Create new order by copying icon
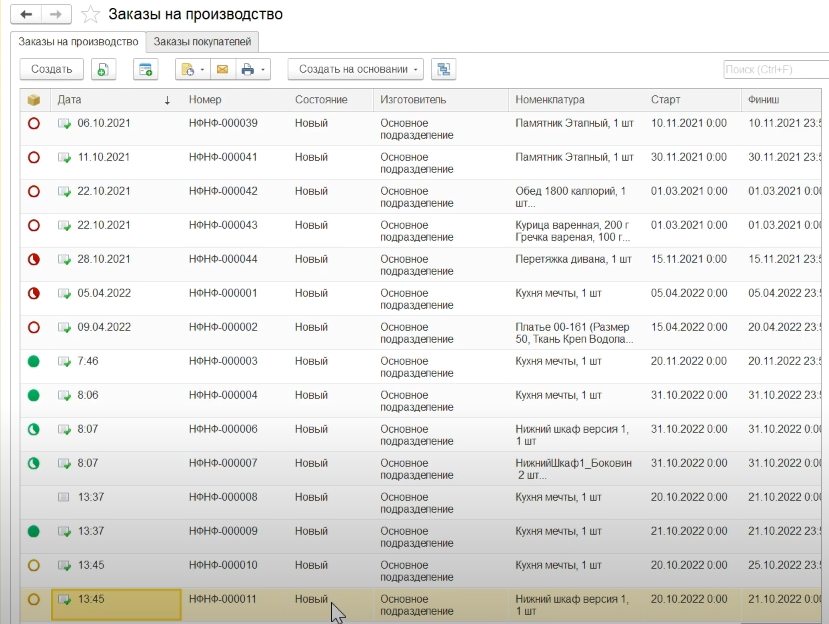The width and height of the screenshot is (829, 624). point(103,69)
